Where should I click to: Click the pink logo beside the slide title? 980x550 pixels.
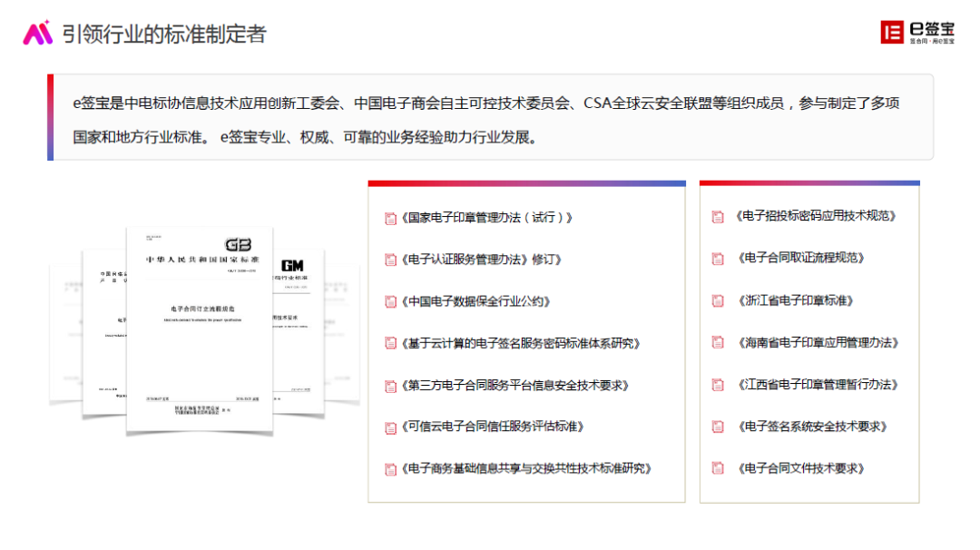pos(37,33)
